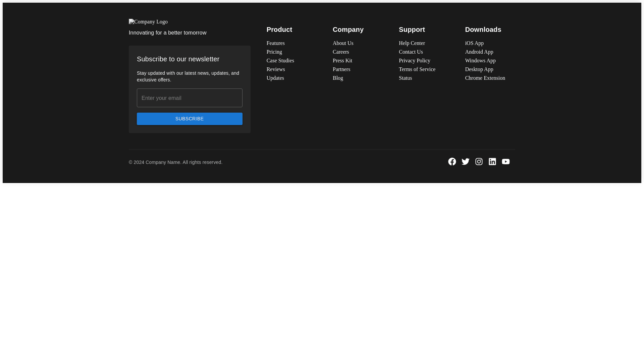Image resolution: width=644 pixels, height=362 pixels.
Task: Go to the Pricing page link
Action: (274, 52)
